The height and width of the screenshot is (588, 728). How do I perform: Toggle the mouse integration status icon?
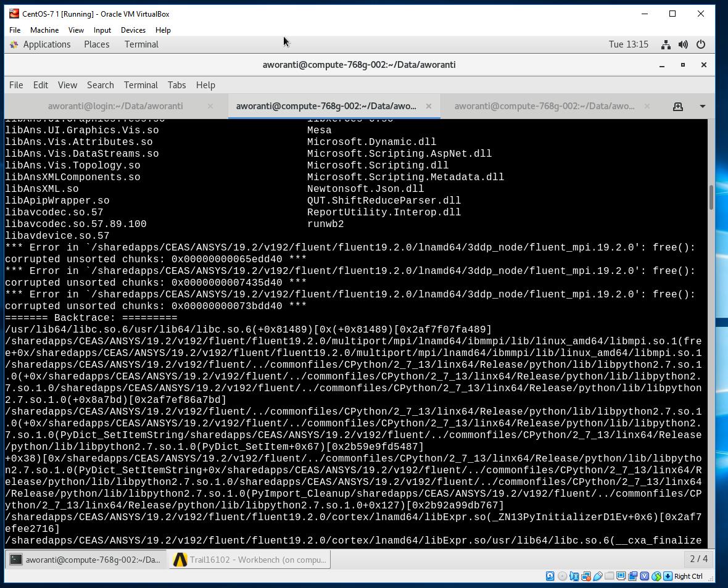pos(656,576)
